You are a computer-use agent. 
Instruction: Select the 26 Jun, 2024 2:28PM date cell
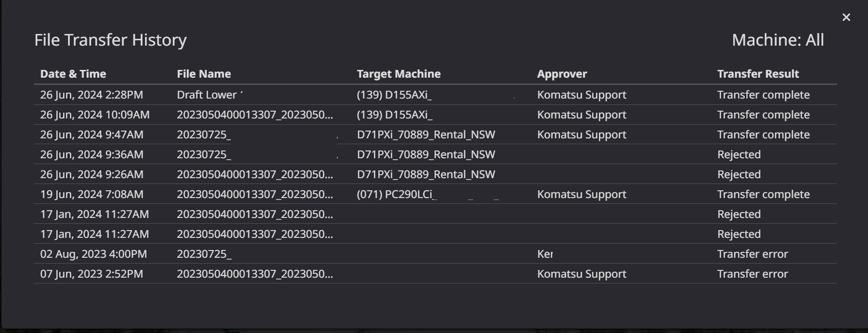[x=92, y=95]
